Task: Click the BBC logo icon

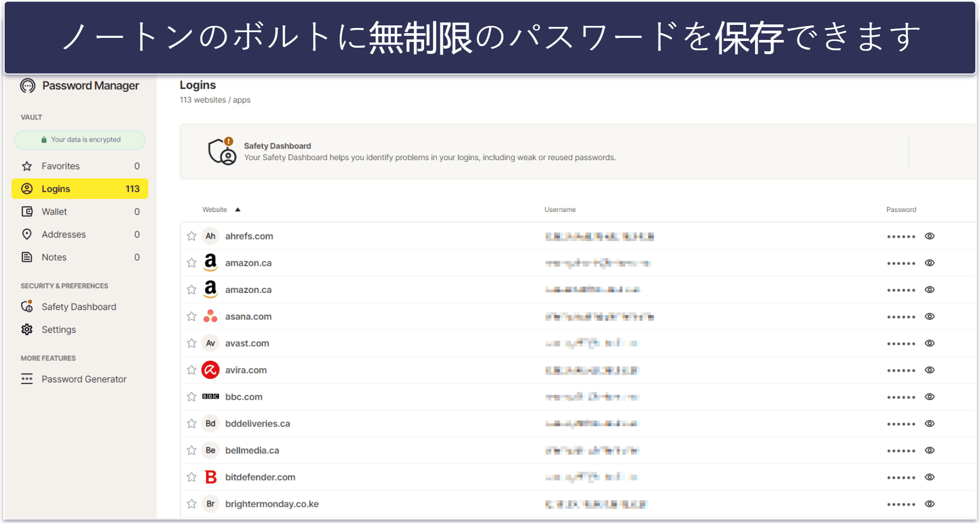Action: [x=211, y=397]
